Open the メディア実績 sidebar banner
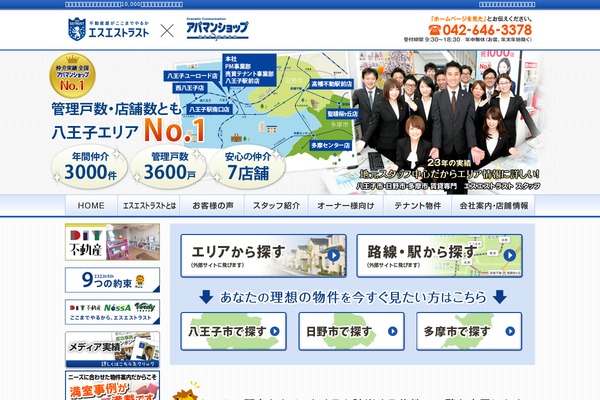The width and height of the screenshot is (600, 400). tap(112, 349)
